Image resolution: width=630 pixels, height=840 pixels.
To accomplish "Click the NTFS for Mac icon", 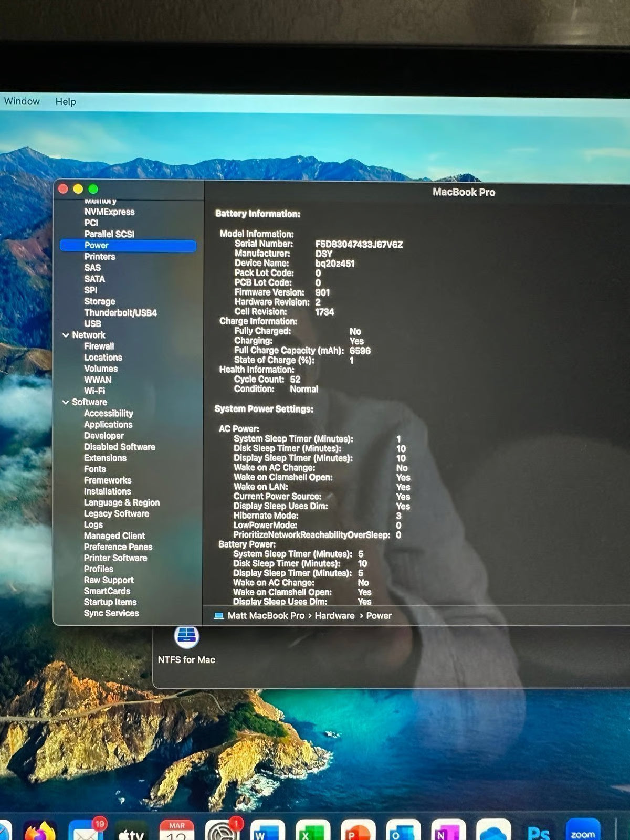I will (186, 637).
